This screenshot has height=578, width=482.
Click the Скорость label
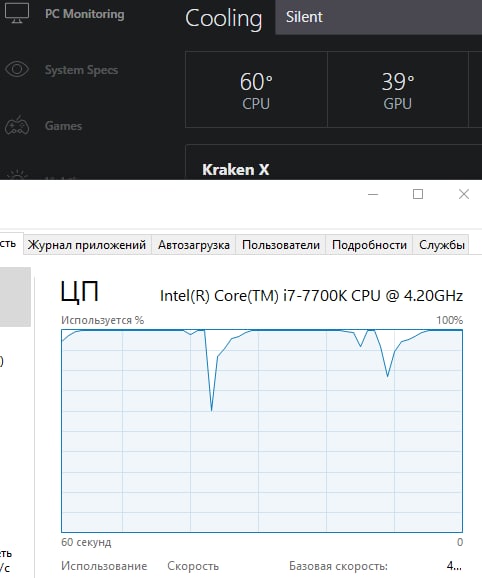click(193, 566)
